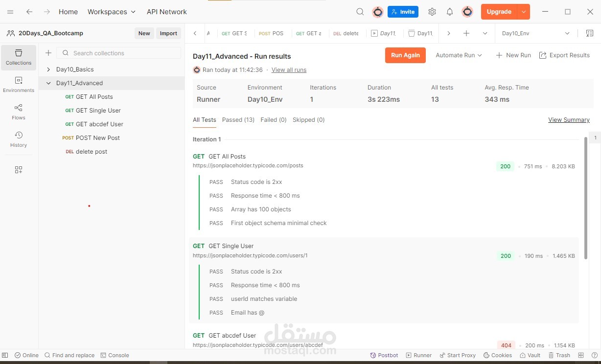The width and height of the screenshot is (601, 364).
Task: Open the View all runs link
Action: coord(289,70)
